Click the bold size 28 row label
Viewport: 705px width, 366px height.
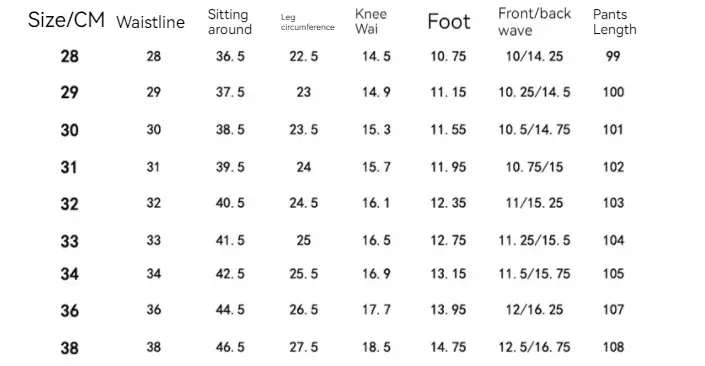coord(70,57)
